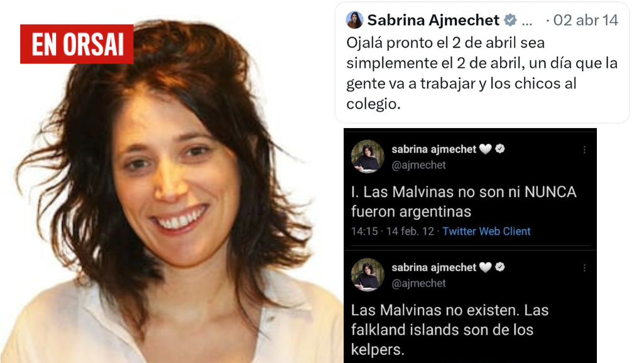Open three-dot menu on the kelpers tweet
This screenshot has width=644, height=363.
(584, 268)
